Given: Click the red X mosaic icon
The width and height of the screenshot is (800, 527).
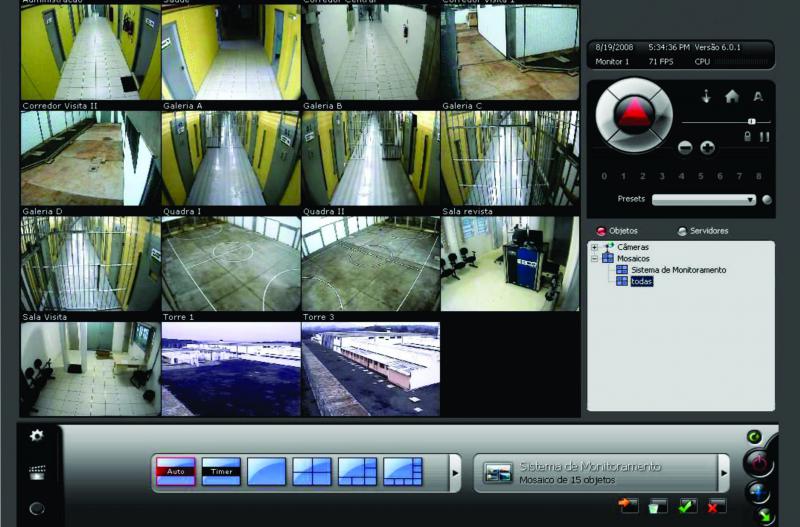Looking at the screenshot, I should tap(715, 506).
